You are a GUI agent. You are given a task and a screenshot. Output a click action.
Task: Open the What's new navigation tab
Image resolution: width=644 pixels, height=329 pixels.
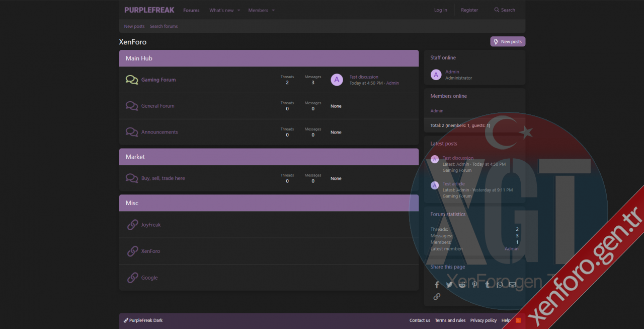coord(221,10)
